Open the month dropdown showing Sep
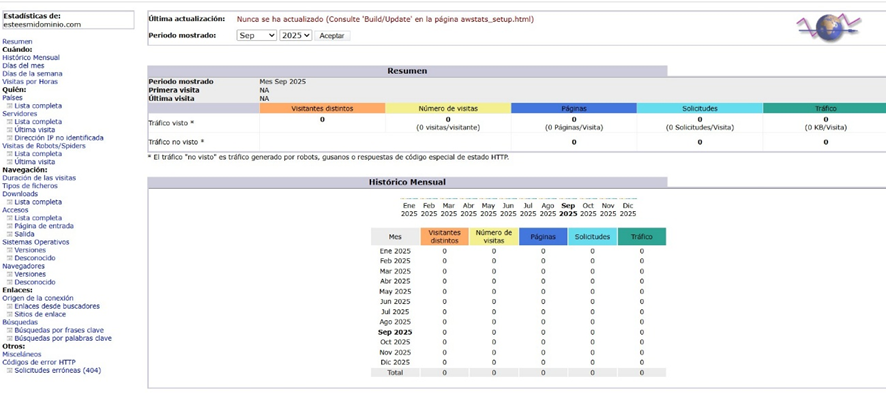 [256, 35]
